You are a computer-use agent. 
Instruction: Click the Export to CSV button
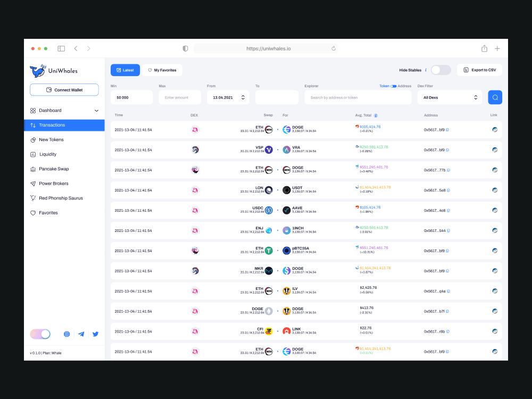click(x=479, y=70)
